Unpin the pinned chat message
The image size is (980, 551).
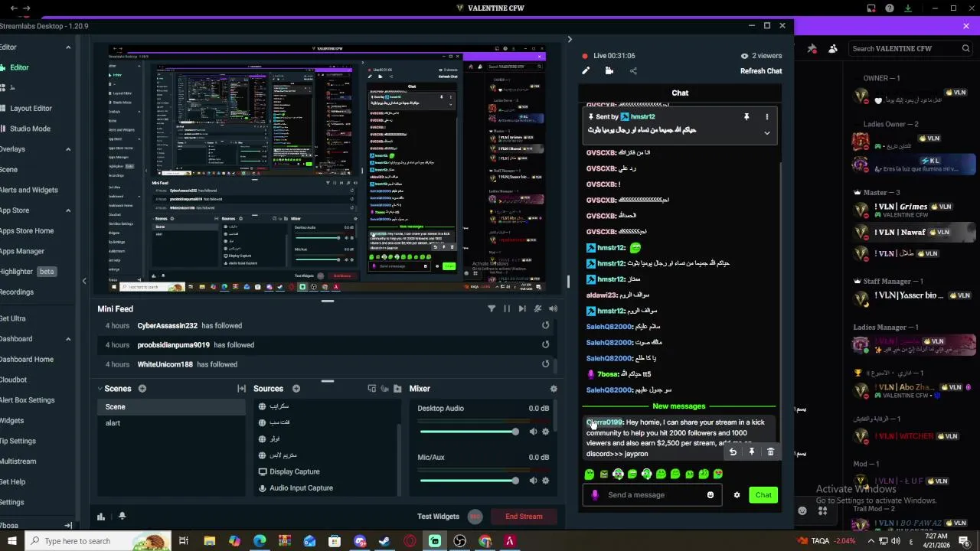(746, 117)
